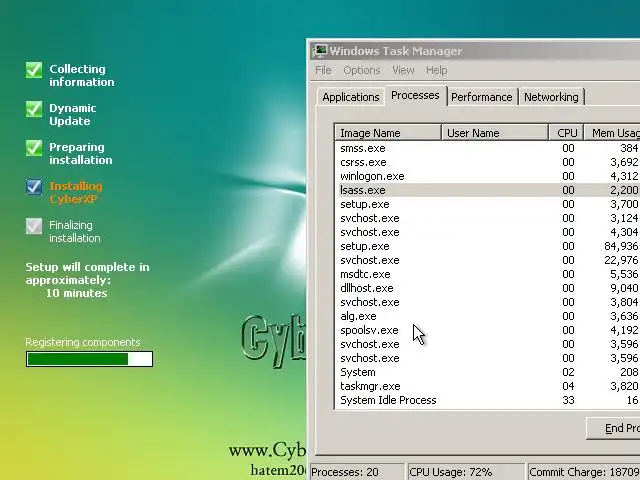Sort by the CPU column header

pyautogui.click(x=567, y=133)
